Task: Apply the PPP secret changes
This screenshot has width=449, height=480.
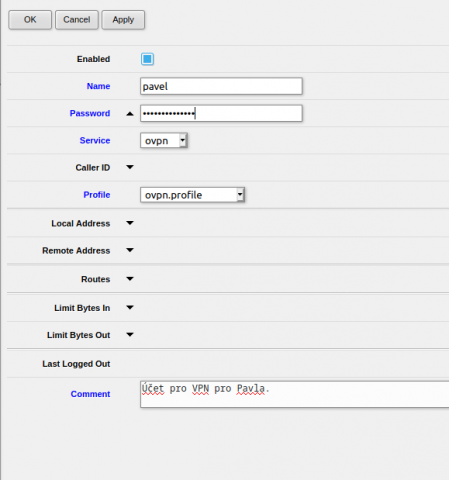Action: [123, 20]
